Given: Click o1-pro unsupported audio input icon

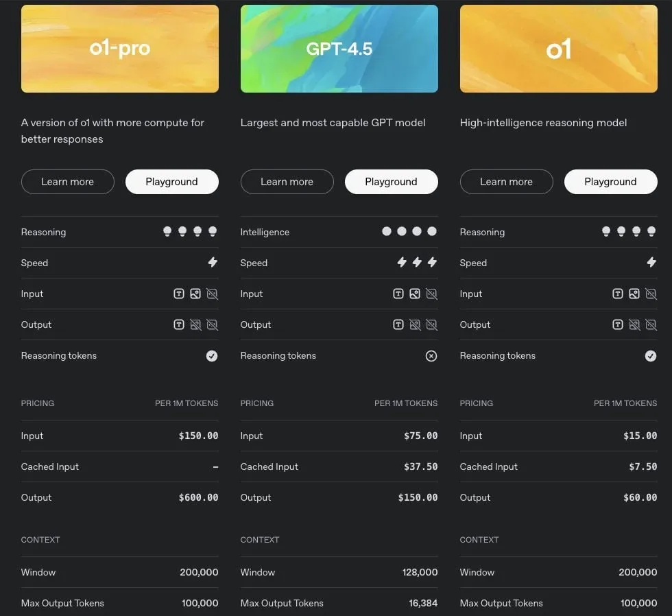Looking at the screenshot, I should click(212, 294).
